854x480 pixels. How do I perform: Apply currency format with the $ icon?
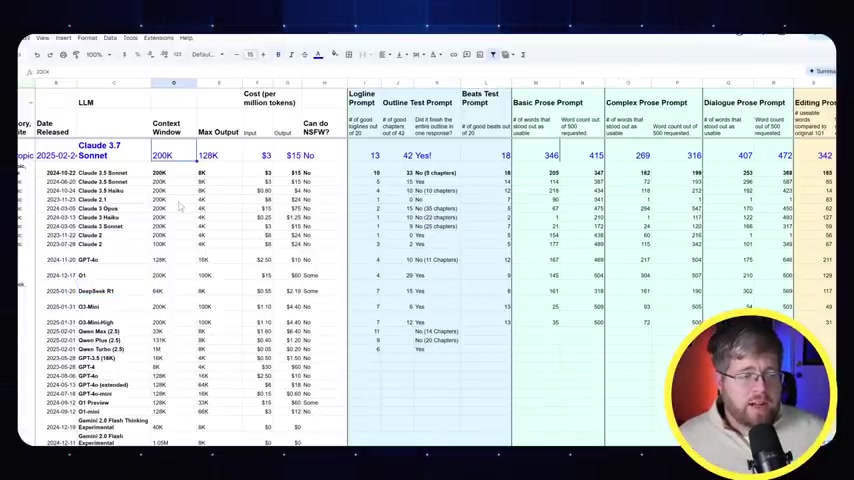tap(124, 55)
